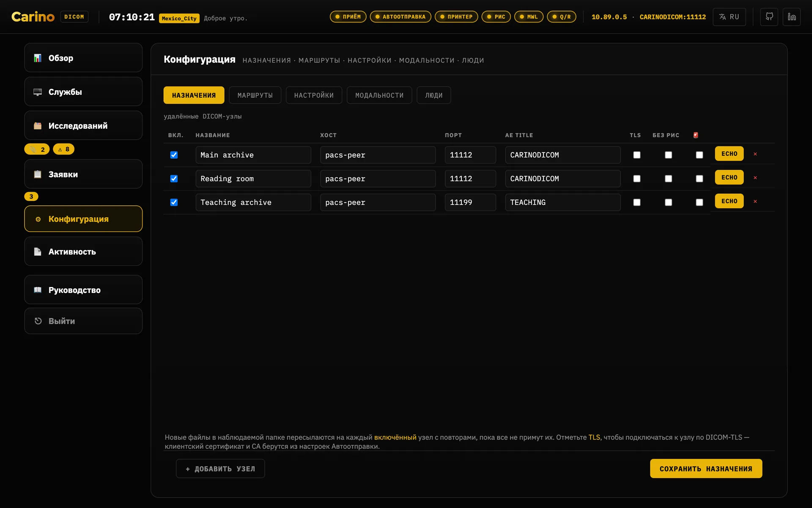Screen dimensions: 812x508
Task: Click the MWL status pill
Action: 529,17
